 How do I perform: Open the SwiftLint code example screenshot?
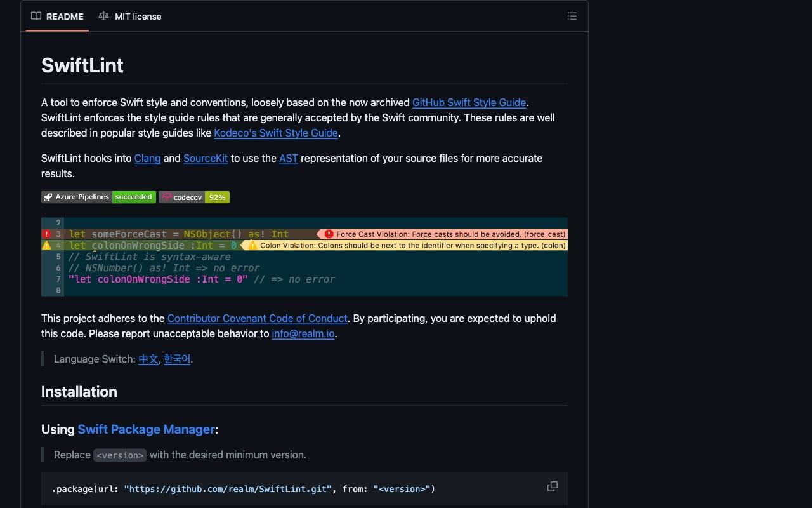pos(304,257)
